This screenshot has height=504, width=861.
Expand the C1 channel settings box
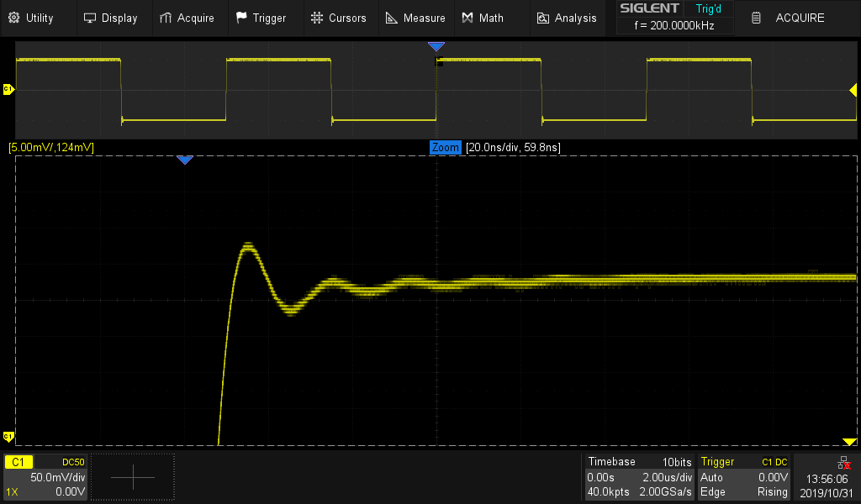(45, 476)
